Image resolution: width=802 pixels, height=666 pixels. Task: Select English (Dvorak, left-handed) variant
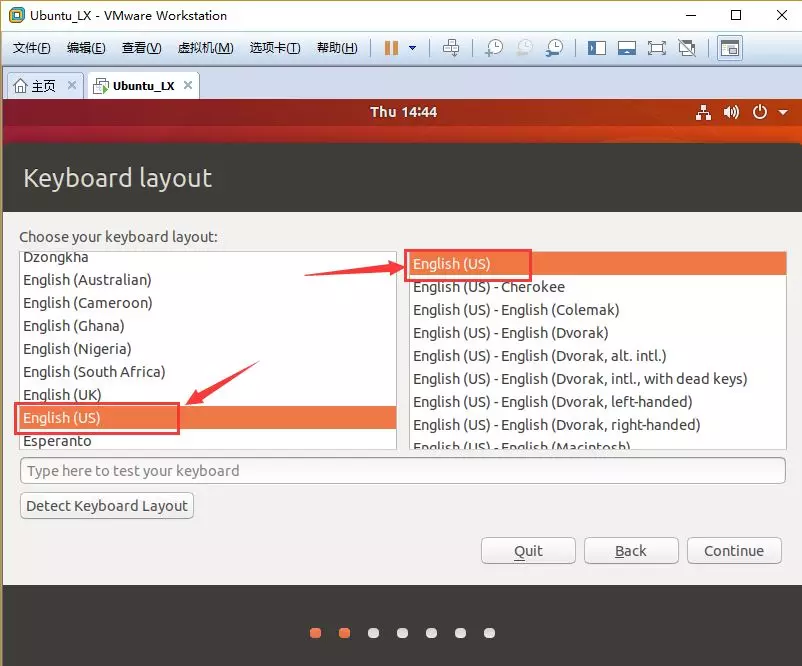click(x=598, y=402)
